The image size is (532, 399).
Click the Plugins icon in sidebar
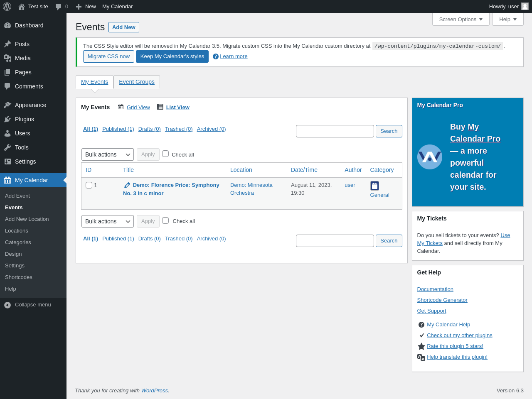pyautogui.click(x=7, y=119)
